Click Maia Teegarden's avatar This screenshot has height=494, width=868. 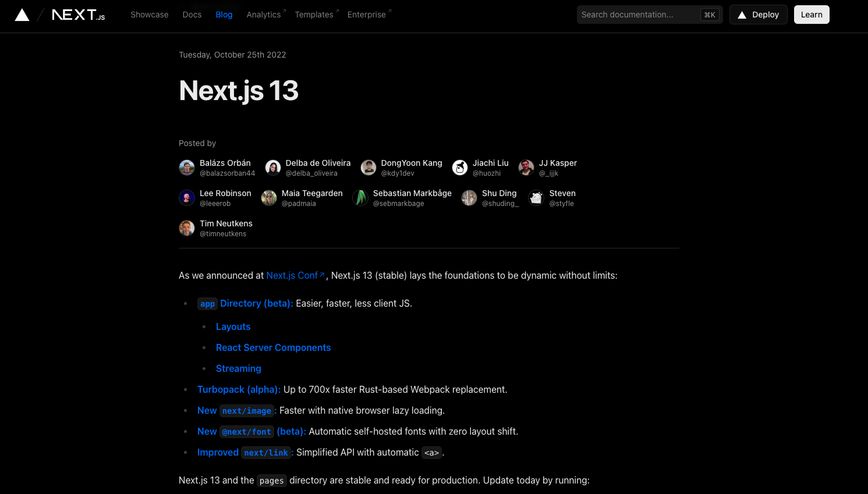point(269,198)
